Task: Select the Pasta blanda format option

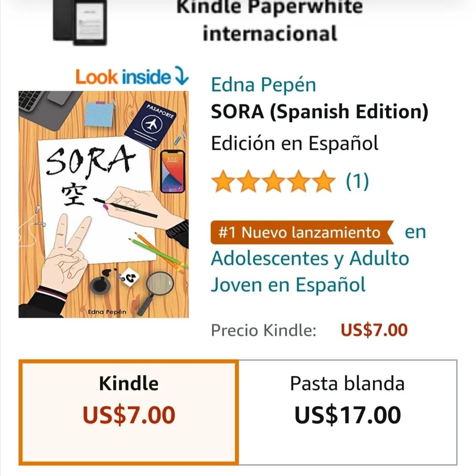Action: pyautogui.click(x=348, y=413)
